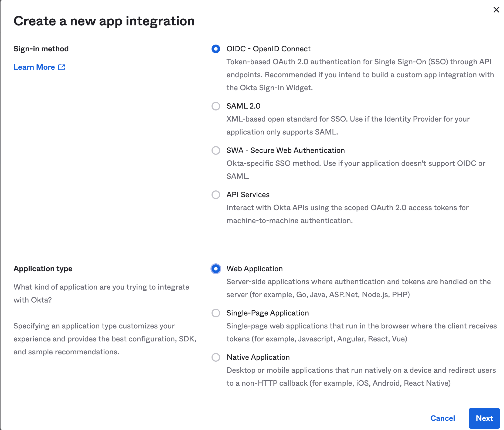This screenshot has width=504, height=430.
Task: Click the Application type heading
Action: [x=43, y=269]
